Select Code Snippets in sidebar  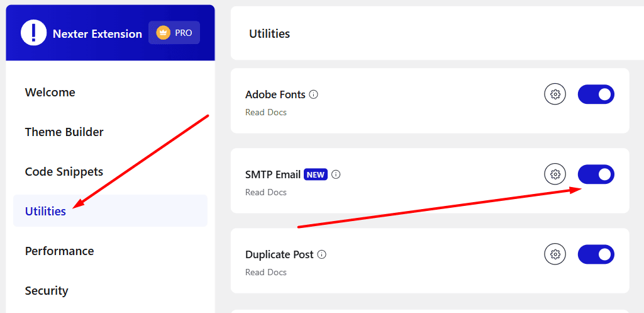[64, 172]
